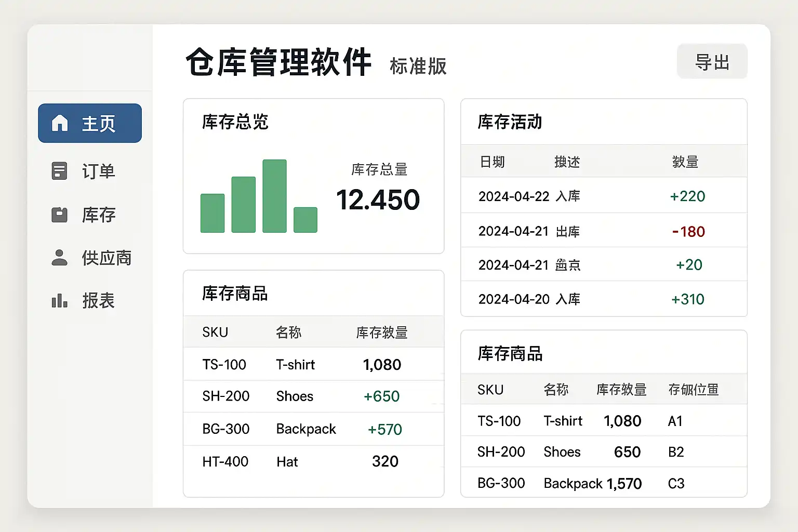
Task: Click the inventory box icon
Action: (x=59, y=215)
